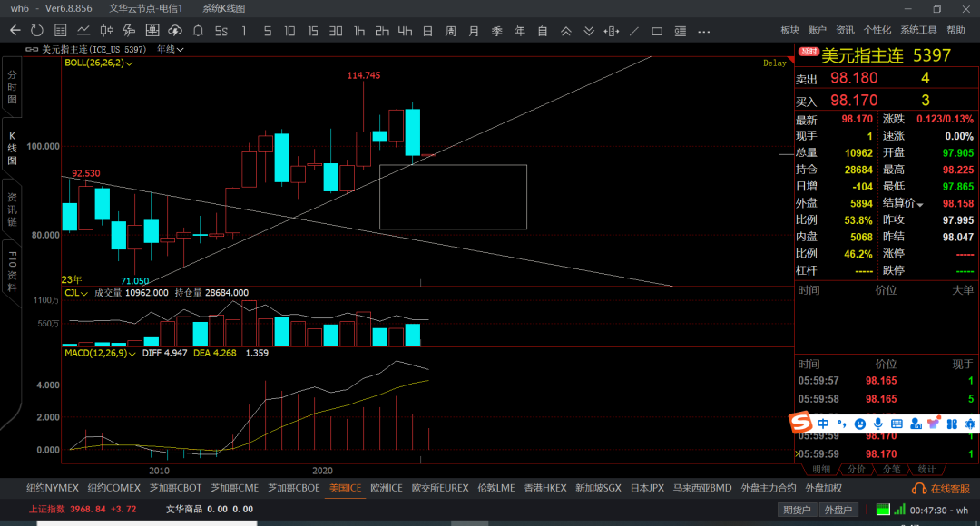Toggle Sogou punctuation mode button
Viewport: 980px width, 526px height.
tap(842, 424)
